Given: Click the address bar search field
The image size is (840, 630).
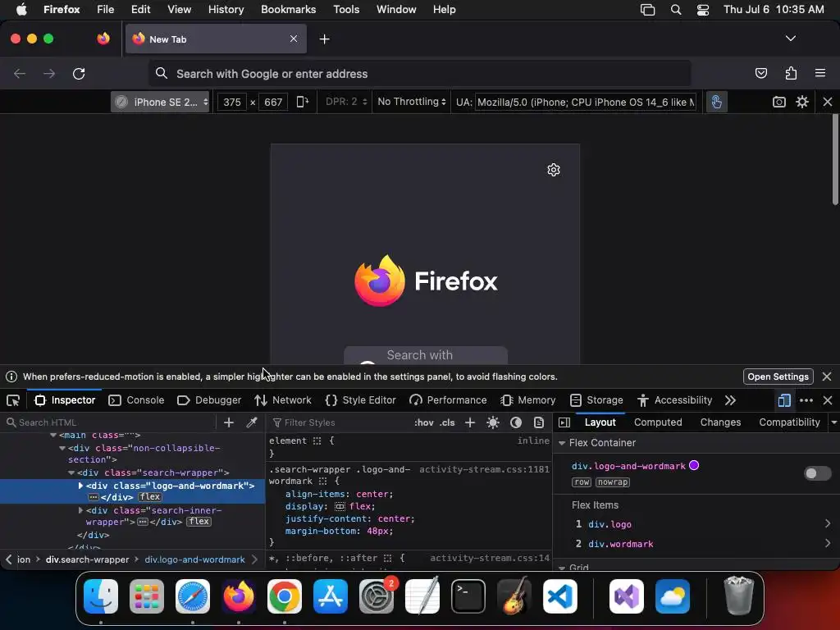Looking at the screenshot, I should click(419, 73).
